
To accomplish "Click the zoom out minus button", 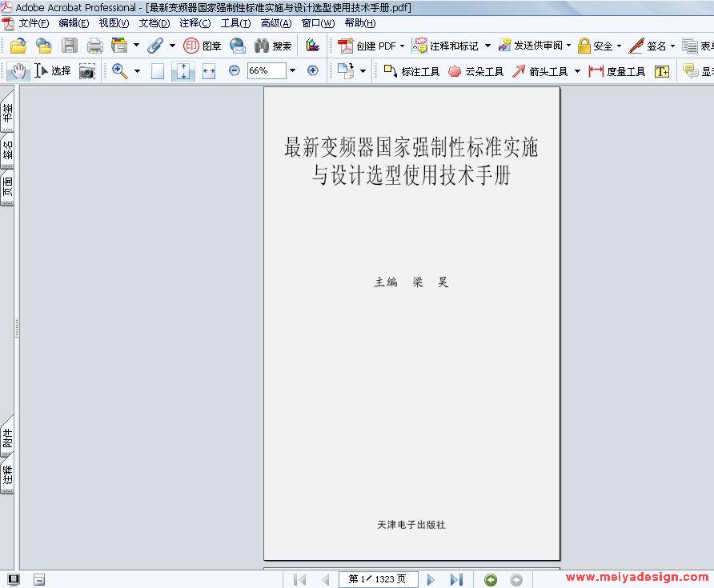I will tap(235, 71).
